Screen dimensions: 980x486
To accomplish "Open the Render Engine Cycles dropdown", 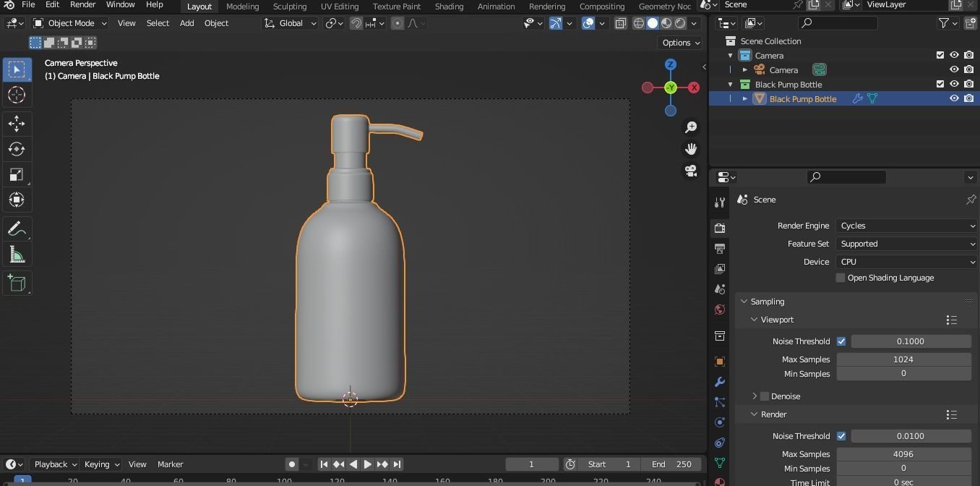I will pyautogui.click(x=907, y=226).
